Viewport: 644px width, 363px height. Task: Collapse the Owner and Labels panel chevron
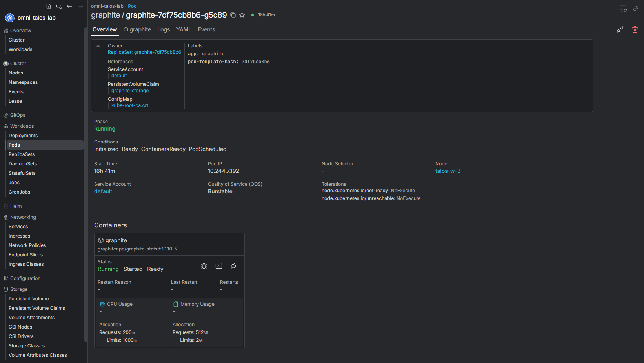pos(98,46)
